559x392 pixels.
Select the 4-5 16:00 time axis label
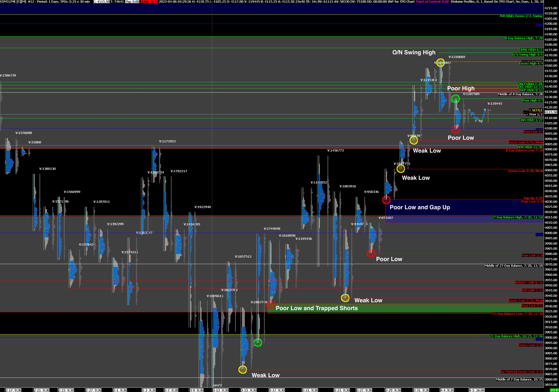point(477,390)
